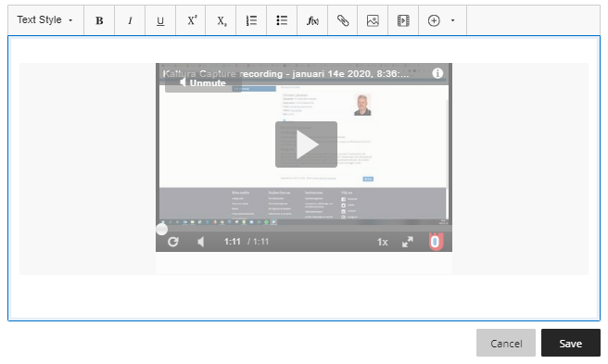
Task: Attach a file with the paperclip icon
Action: tap(342, 20)
